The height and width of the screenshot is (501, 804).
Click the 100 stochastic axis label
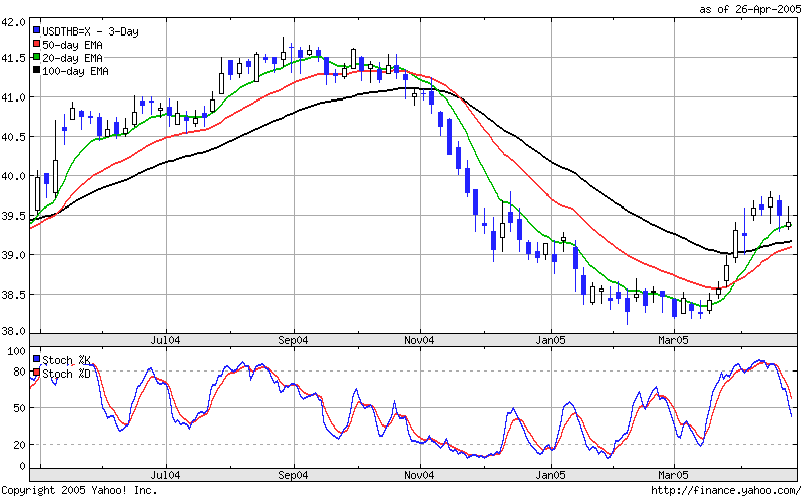17,352
